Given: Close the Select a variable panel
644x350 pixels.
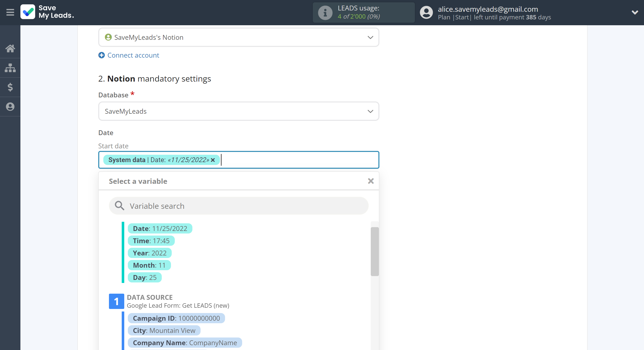Looking at the screenshot, I should (x=371, y=181).
